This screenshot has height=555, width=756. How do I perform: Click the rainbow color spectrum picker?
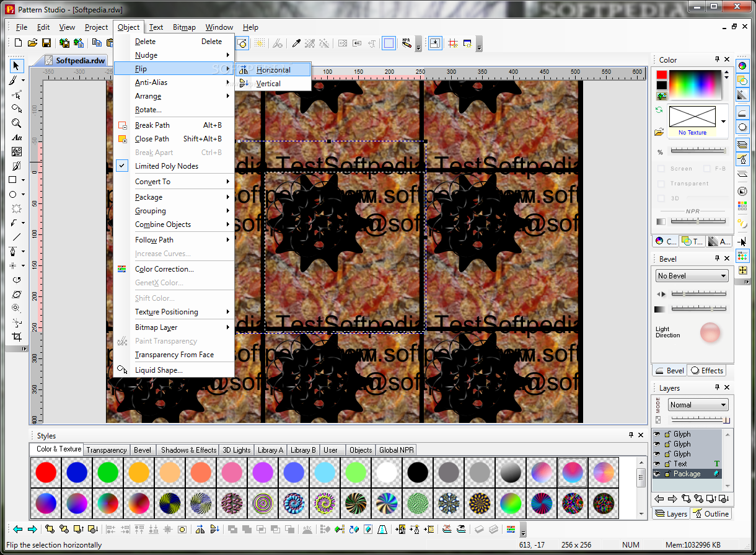pyautogui.click(x=695, y=85)
